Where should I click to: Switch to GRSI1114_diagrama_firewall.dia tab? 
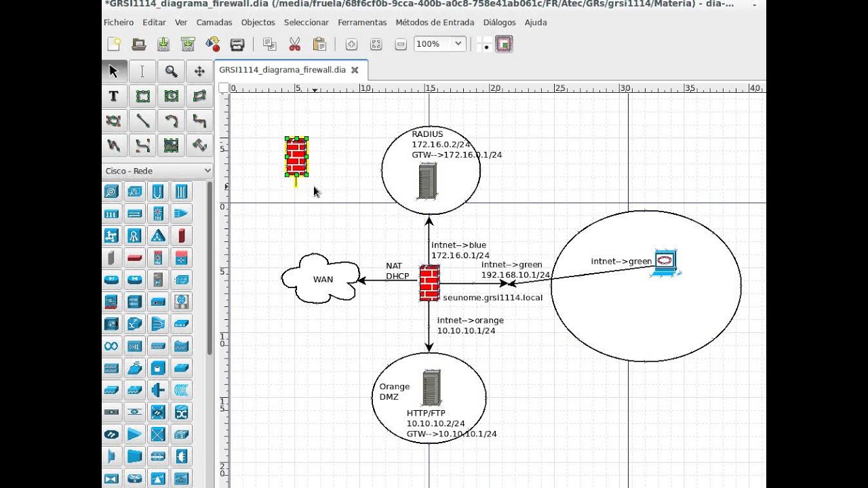[282, 70]
